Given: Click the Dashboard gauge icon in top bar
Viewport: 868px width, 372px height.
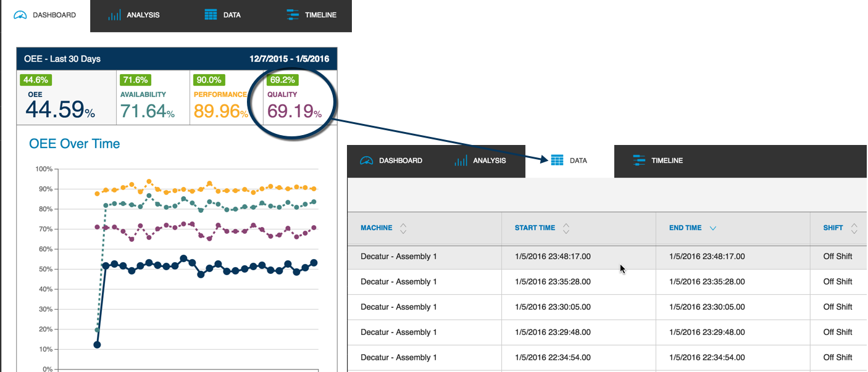Looking at the screenshot, I should (20, 15).
